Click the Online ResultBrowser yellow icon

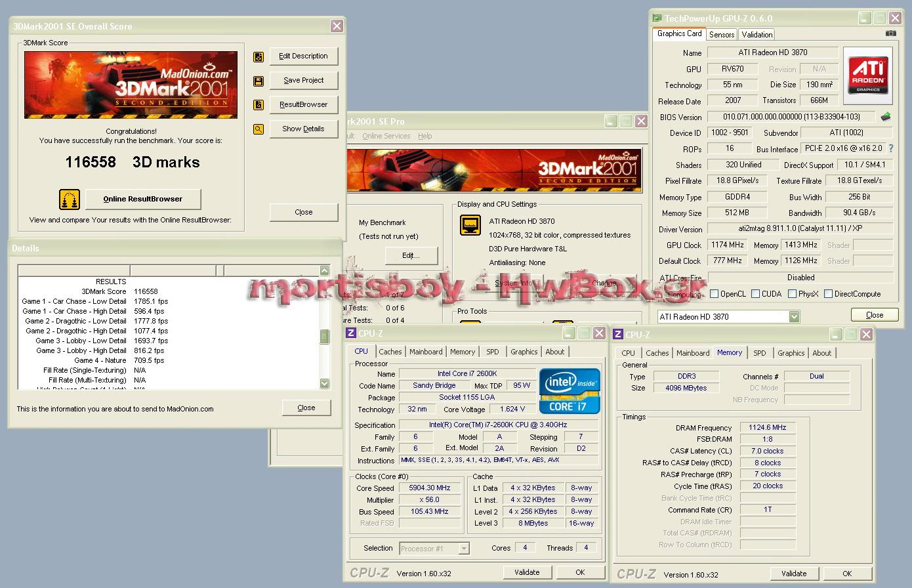(x=70, y=199)
